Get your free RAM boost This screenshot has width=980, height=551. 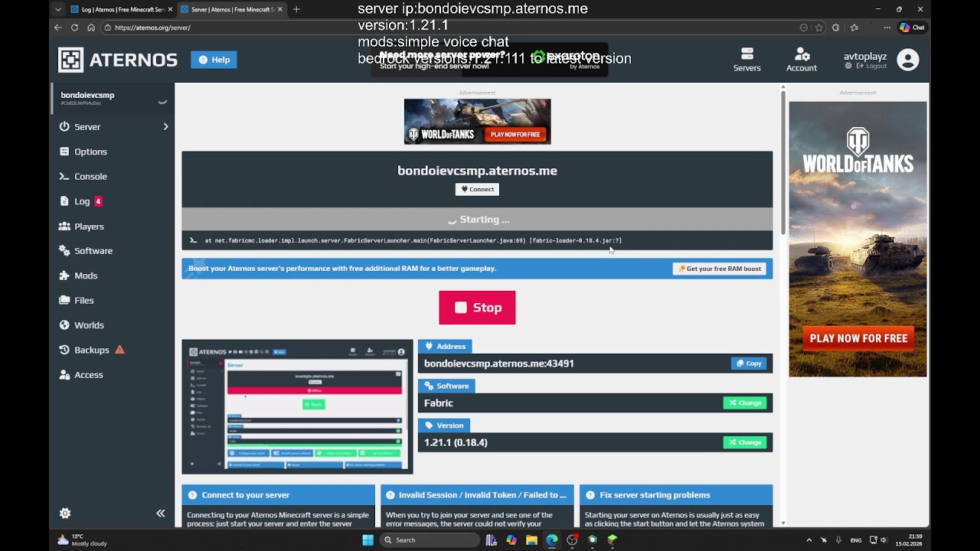[x=720, y=269]
